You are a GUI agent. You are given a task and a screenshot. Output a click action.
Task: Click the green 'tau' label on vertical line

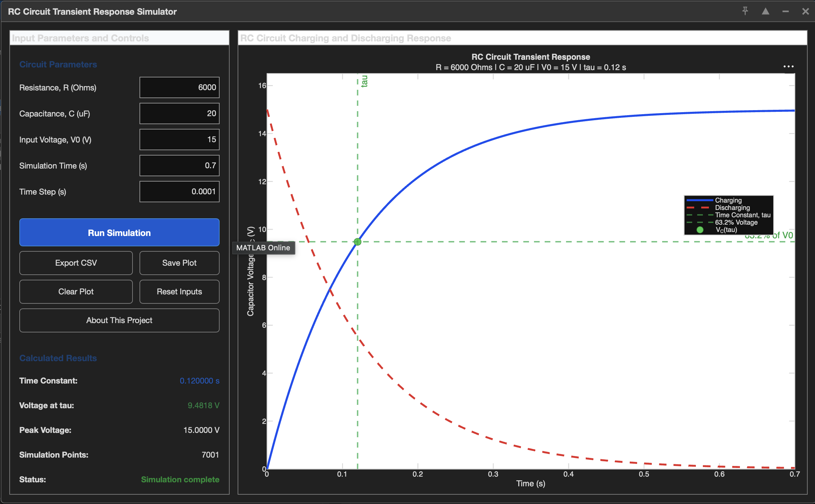364,81
